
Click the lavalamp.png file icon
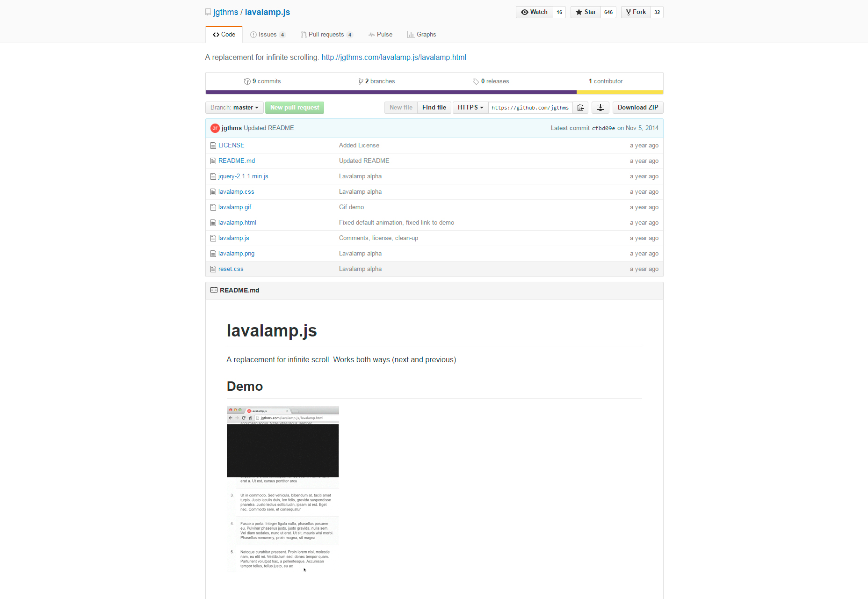point(213,254)
